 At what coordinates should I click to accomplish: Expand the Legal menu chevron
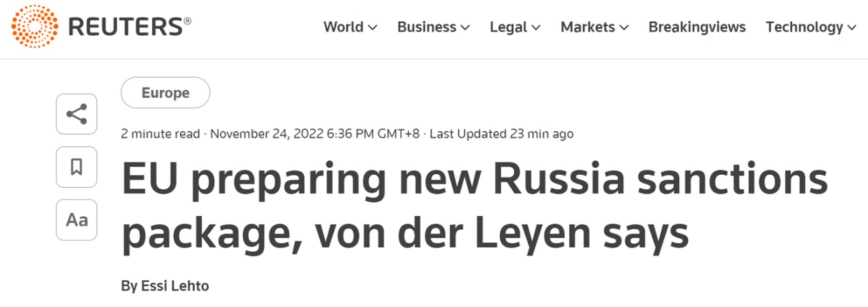[x=536, y=28]
